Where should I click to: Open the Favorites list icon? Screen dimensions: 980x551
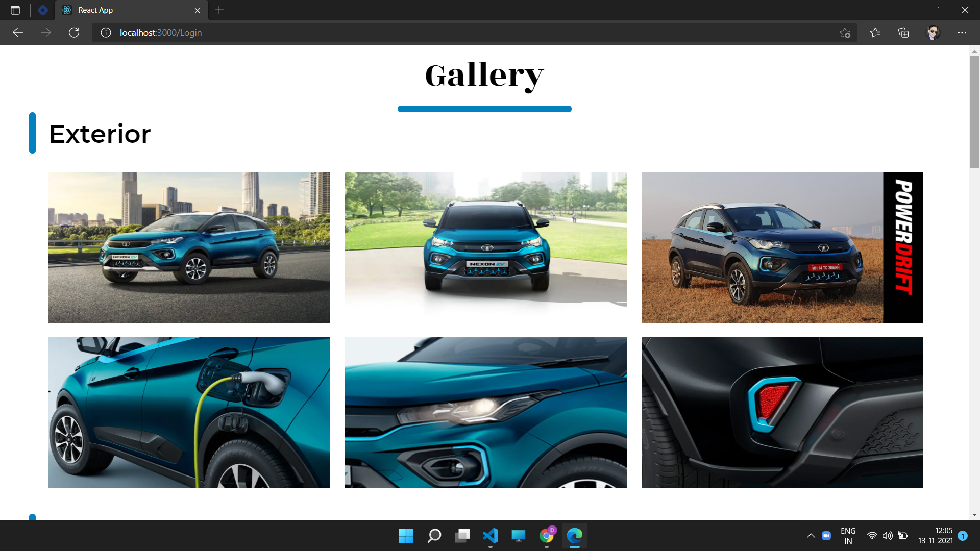(875, 33)
